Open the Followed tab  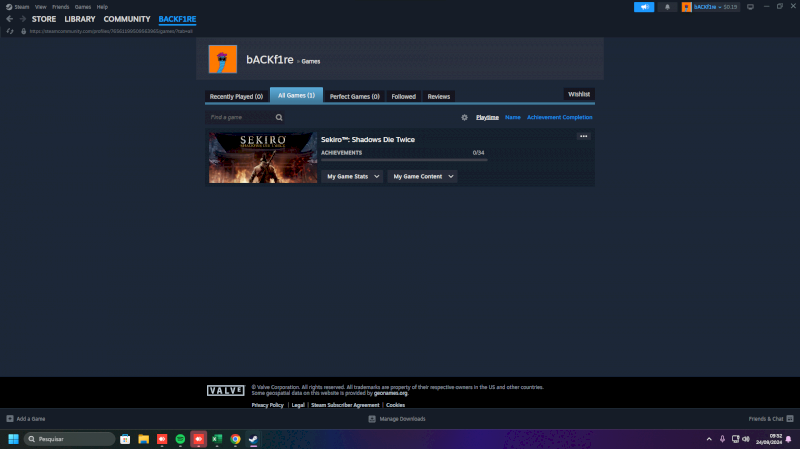[x=404, y=96]
